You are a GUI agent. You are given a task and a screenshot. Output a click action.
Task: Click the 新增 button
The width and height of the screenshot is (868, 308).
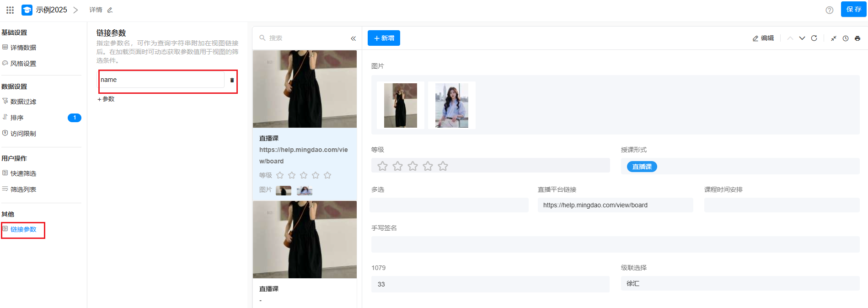click(x=384, y=38)
